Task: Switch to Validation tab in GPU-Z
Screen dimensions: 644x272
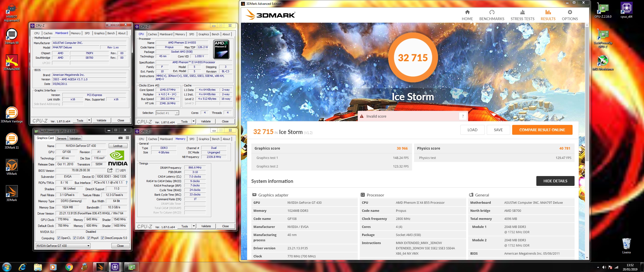Action: [x=75, y=138]
